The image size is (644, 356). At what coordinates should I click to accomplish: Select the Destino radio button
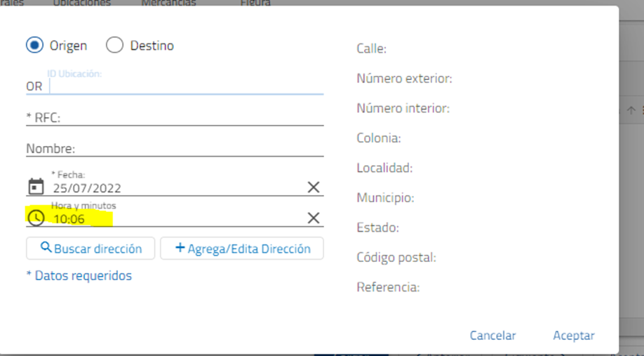tap(114, 46)
